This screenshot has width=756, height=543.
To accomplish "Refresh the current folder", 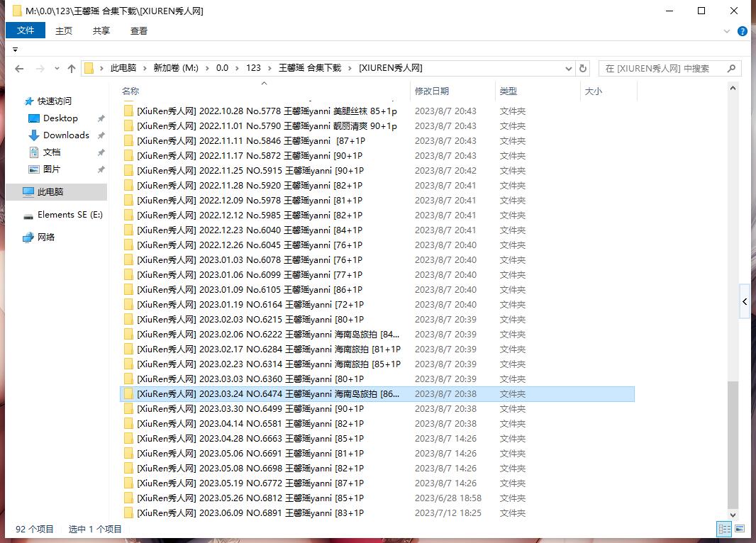I will (x=583, y=69).
